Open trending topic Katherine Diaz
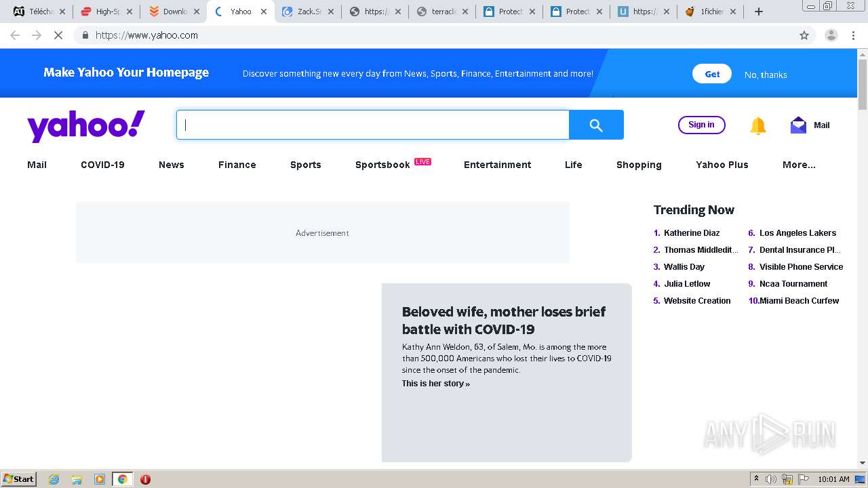 pyautogui.click(x=692, y=233)
